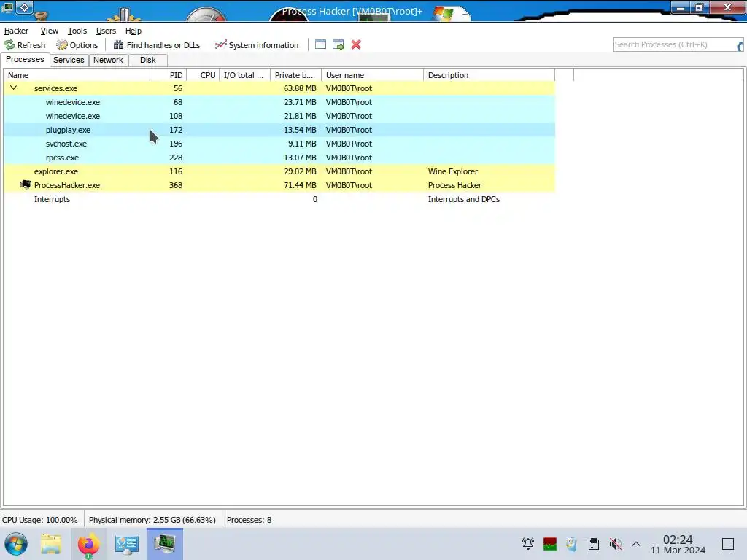Click Processes: 8 status bar entry
747x560 pixels.
coord(249,520)
